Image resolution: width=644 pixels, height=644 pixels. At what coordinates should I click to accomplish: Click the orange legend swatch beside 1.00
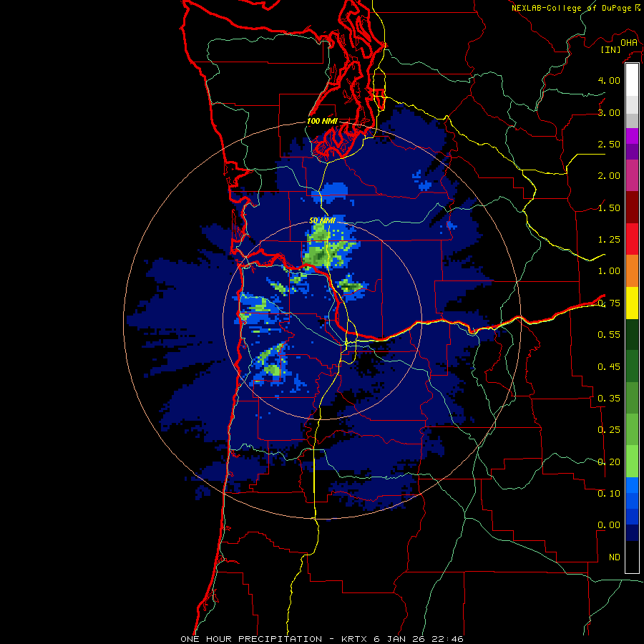click(x=632, y=270)
